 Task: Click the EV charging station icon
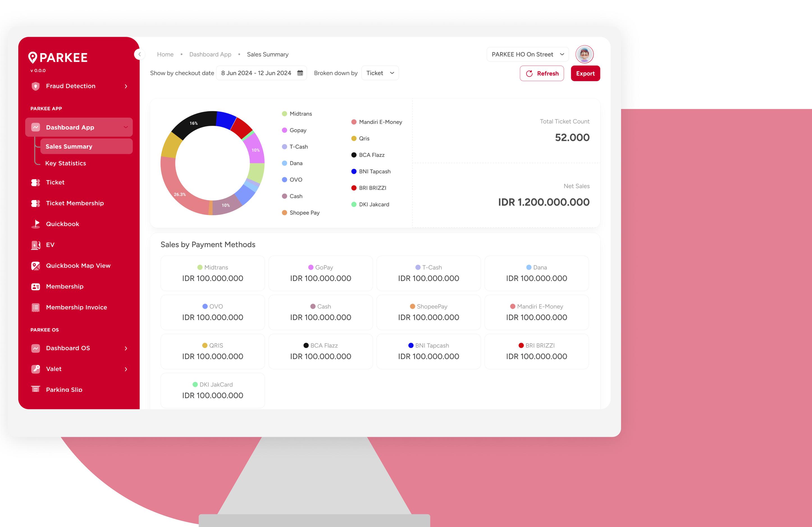(x=35, y=245)
